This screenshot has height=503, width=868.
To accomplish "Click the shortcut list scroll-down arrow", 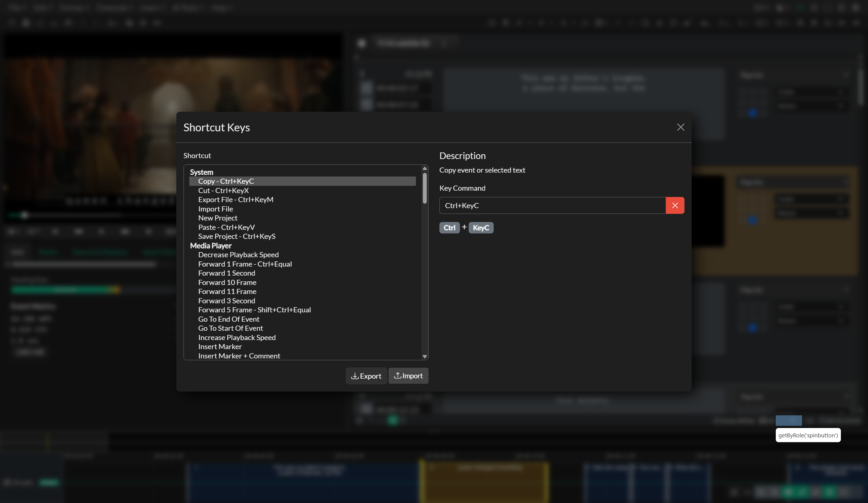I will coord(425,357).
